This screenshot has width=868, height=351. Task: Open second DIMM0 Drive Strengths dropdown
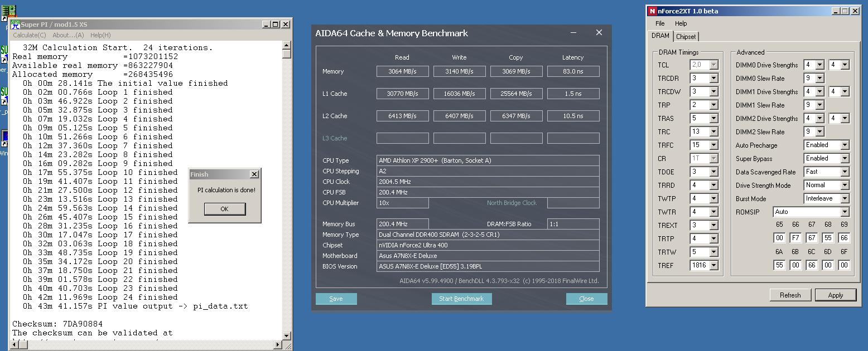click(845, 65)
